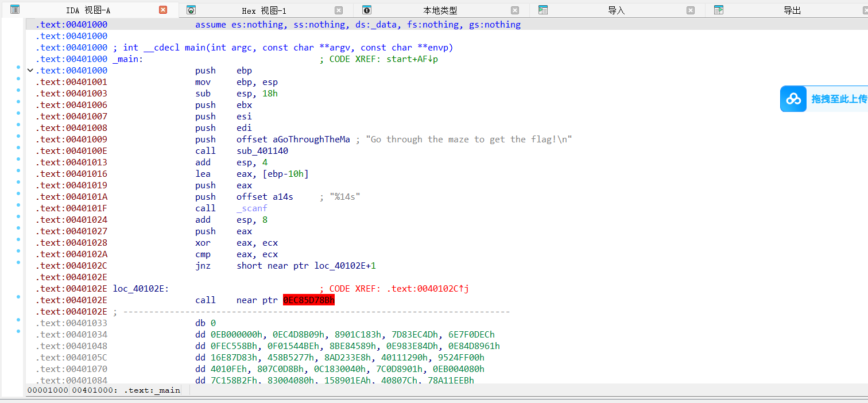Click the mov ebp, esp instruction
The image size is (868, 403).
click(x=237, y=82)
